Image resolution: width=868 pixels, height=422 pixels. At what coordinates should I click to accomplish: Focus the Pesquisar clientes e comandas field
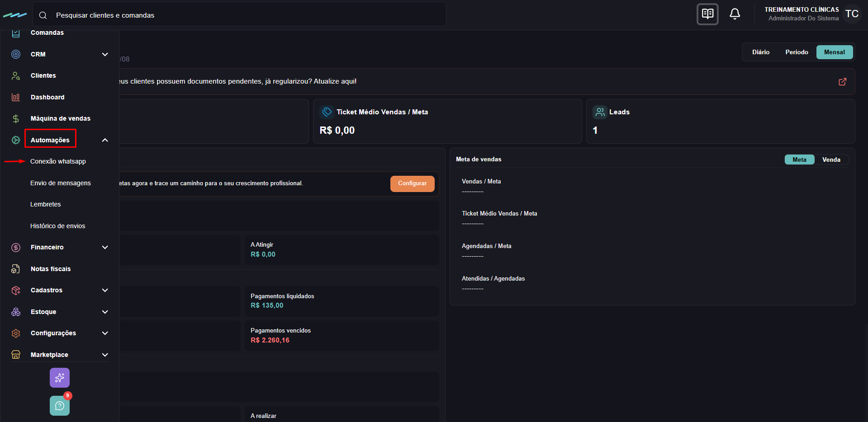[239, 15]
